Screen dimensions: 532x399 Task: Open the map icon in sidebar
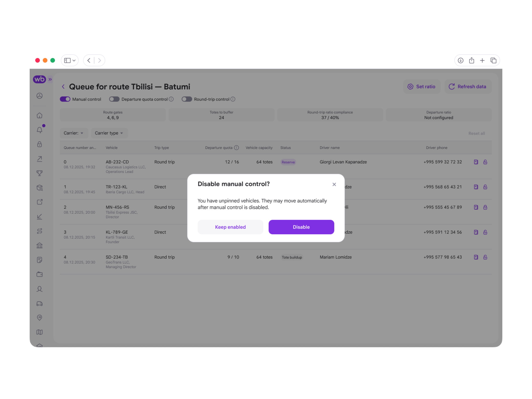point(39,332)
